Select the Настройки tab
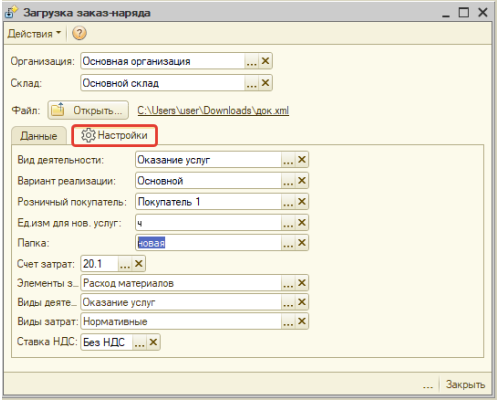The width and height of the screenshot is (500, 400). 114,135
